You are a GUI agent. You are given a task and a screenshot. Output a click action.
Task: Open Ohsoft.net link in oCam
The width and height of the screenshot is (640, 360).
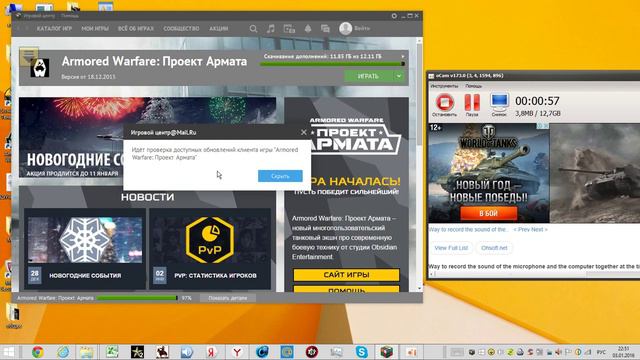pos(494,248)
